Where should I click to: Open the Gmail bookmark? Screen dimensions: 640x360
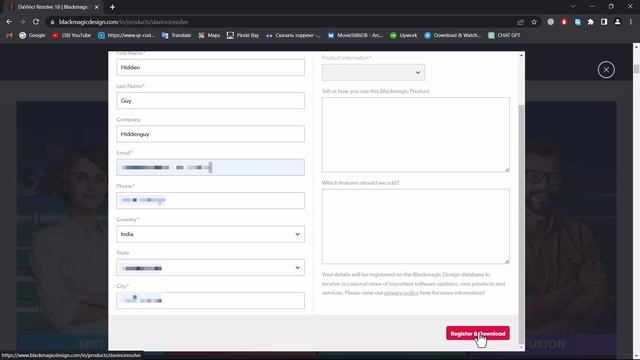[9, 36]
